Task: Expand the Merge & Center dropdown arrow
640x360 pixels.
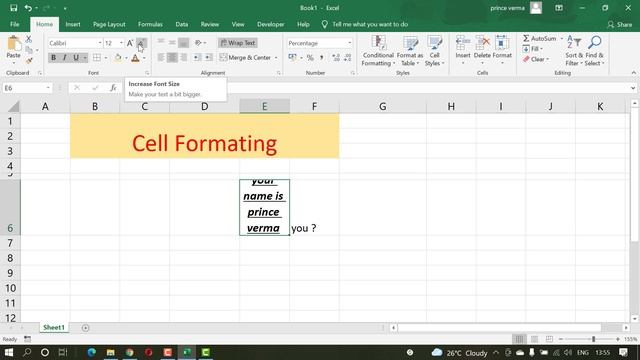Action: [276, 58]
